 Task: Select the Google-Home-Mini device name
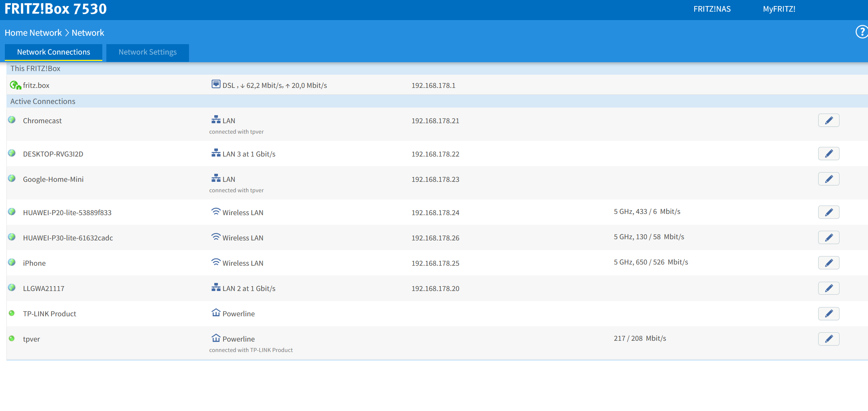click(x=53, y=179)
